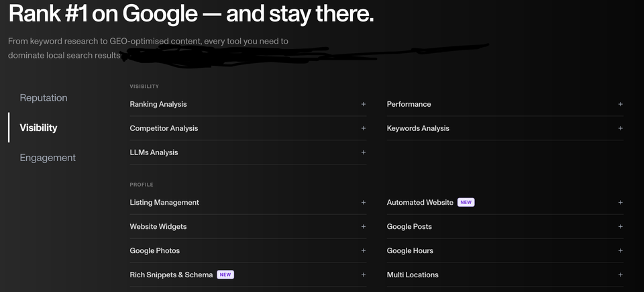Click the plus icon for Listing Management
The image size is (644, 292).
(363, 202)
